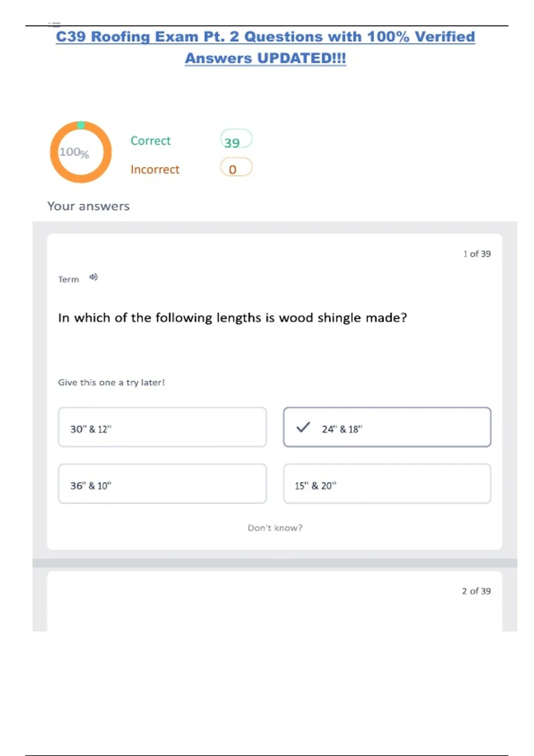Select the 15" & 20" answer option
This screenshot has height=756, width=534.
pos(387,484)
